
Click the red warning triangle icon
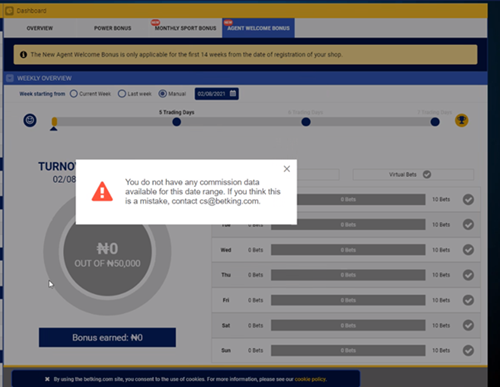pos(102,191)
